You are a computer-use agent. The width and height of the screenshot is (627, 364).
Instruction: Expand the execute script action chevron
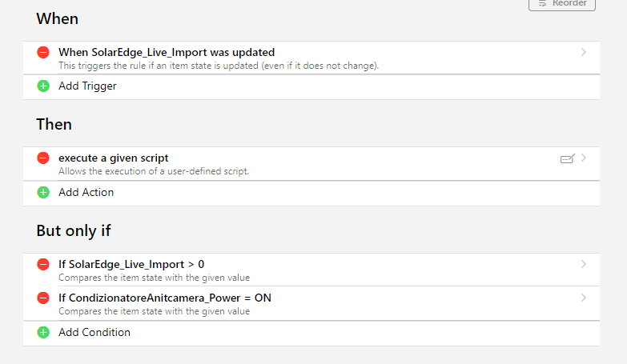coord(584,158)
